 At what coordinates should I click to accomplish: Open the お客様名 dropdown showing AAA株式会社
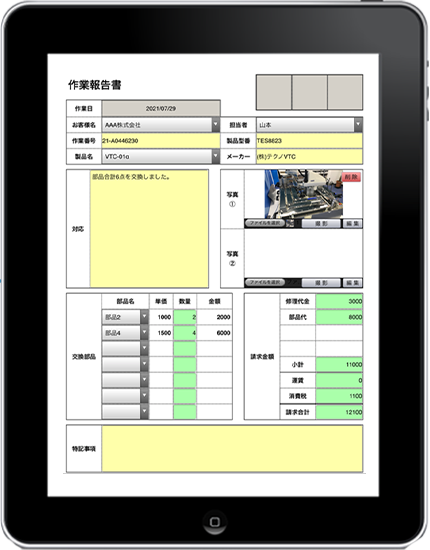161,125
